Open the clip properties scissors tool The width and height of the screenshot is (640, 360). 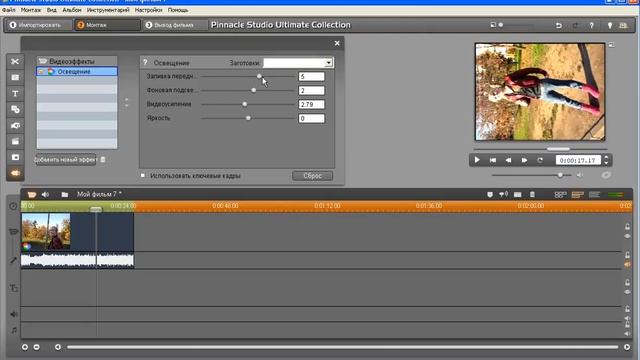point(15,62)
